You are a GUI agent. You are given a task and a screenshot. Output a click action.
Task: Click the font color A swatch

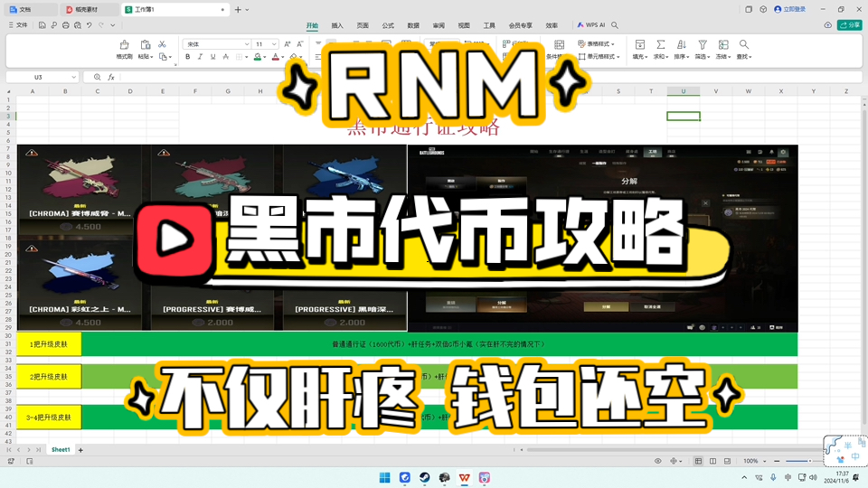(x=275, y=56)
